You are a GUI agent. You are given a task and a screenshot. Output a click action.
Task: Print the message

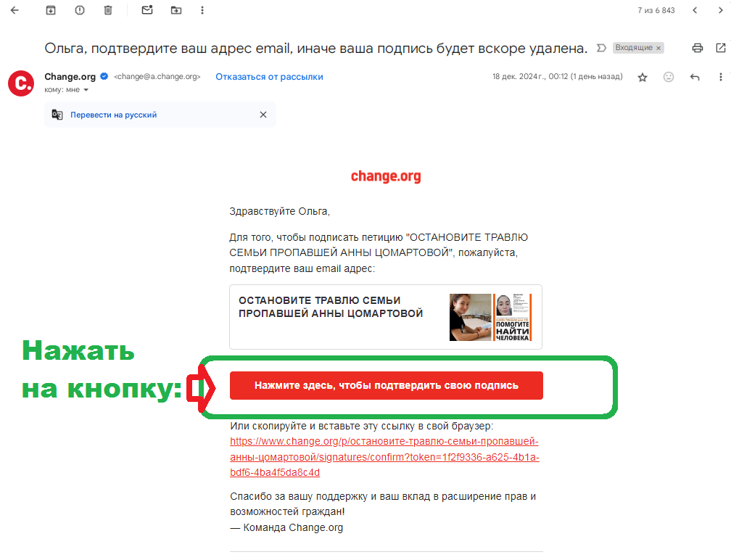click(697, 47)
